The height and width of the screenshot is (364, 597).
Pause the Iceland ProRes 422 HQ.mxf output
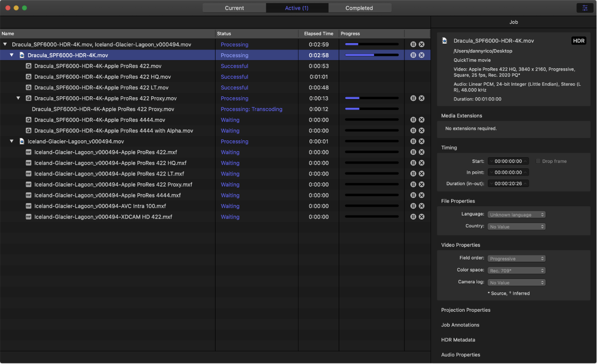pyautogui.click(x=413, y=163)
